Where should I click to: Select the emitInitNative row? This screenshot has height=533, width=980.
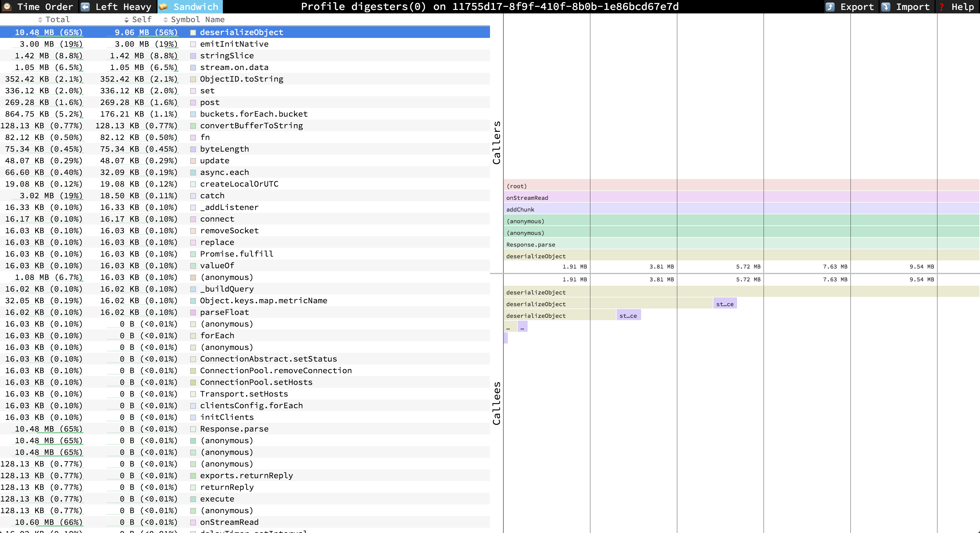point(234,44)
